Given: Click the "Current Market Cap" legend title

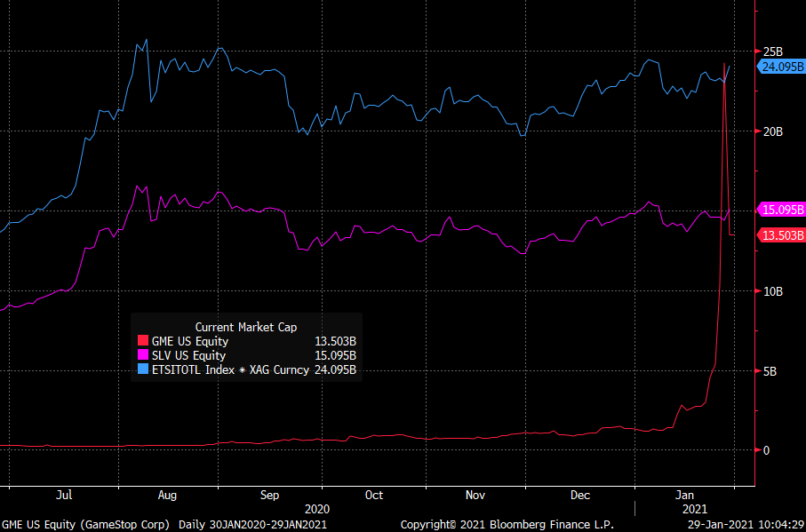Looking at the screenshot, I should pos(246,327).
